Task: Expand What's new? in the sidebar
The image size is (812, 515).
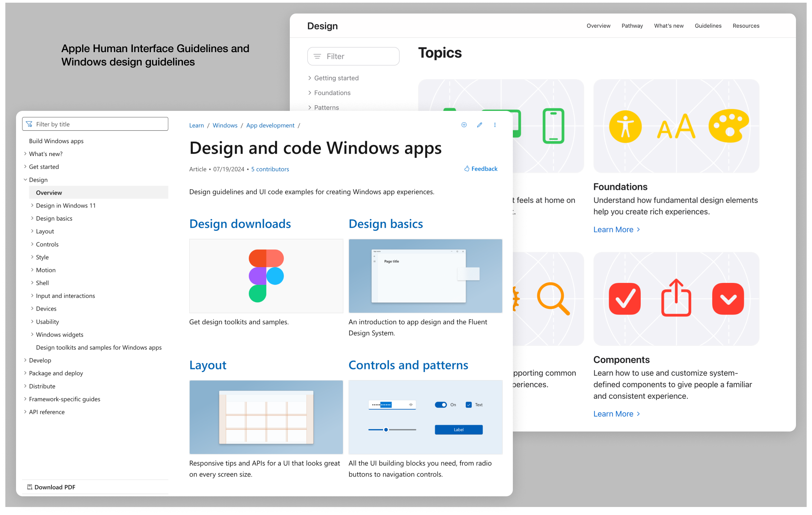Action: coord(25,154)
